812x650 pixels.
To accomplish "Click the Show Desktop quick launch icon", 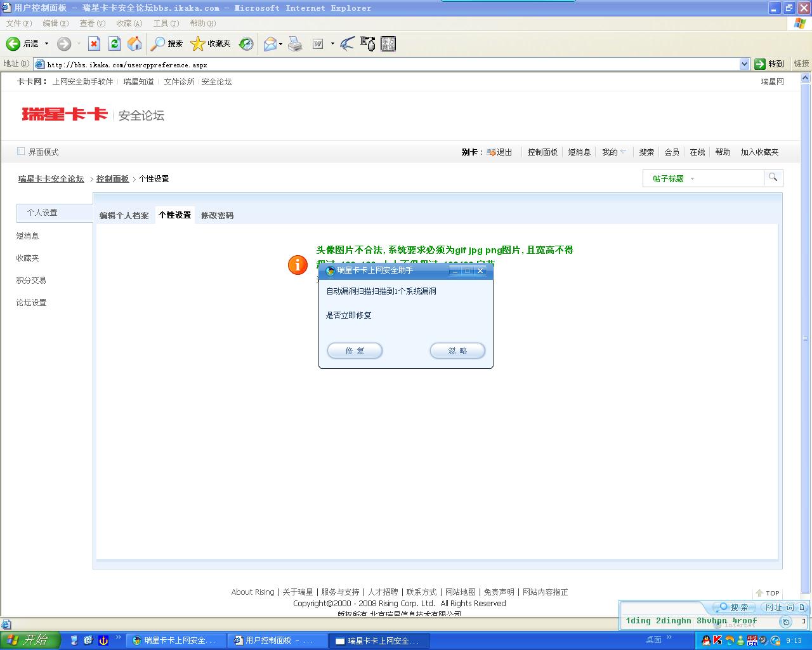I will point(74,640).
